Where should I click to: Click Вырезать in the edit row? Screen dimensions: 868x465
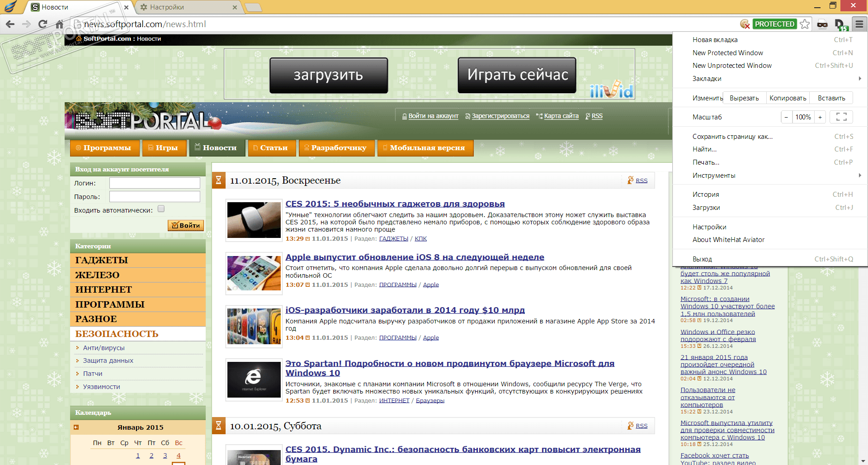[744, 98]
